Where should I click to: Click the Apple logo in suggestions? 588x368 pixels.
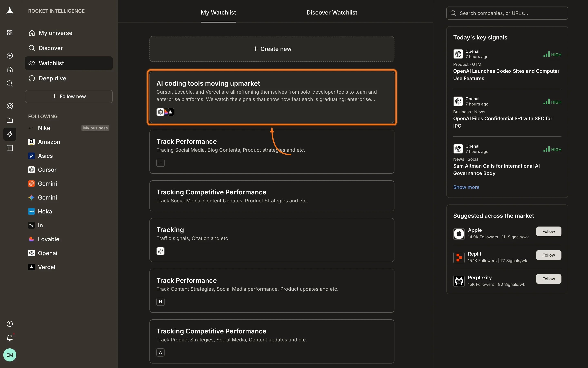pos(459,234)
